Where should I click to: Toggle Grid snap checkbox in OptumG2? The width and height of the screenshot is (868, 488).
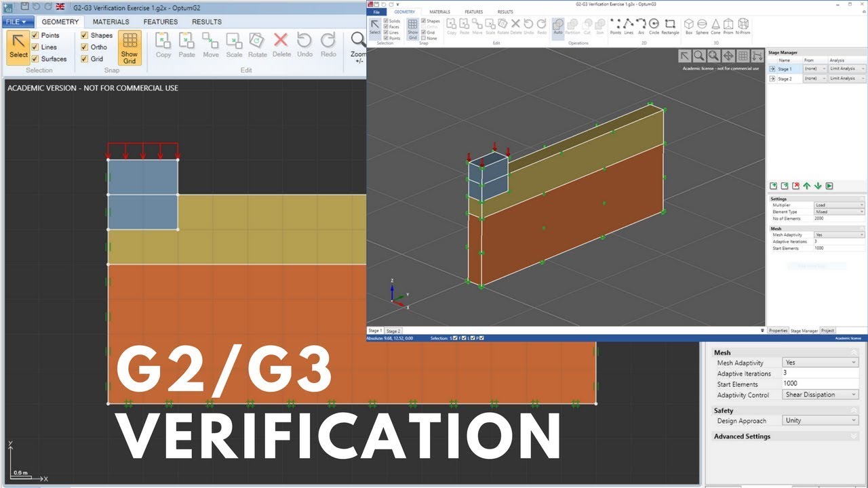click(x=85, y=59)
